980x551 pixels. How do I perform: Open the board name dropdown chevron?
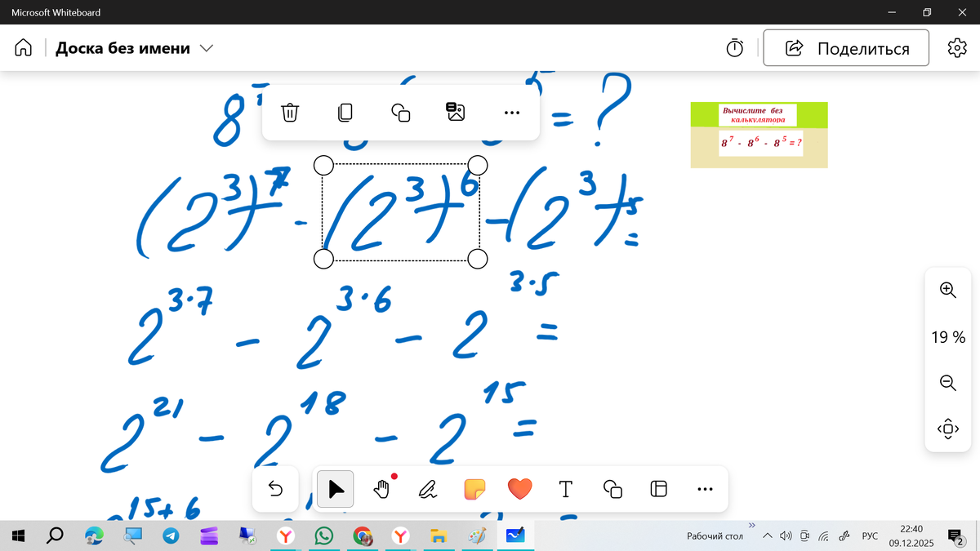[207, 48]
